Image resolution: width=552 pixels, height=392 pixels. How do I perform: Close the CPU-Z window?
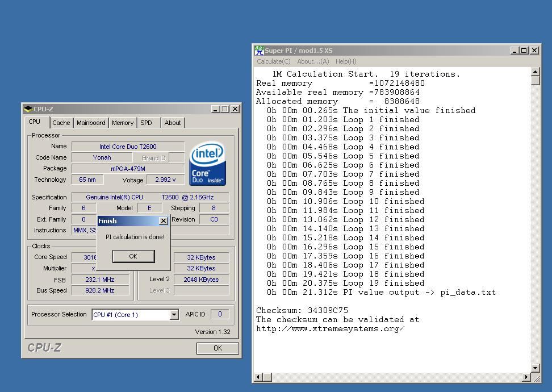coord(235,109)
